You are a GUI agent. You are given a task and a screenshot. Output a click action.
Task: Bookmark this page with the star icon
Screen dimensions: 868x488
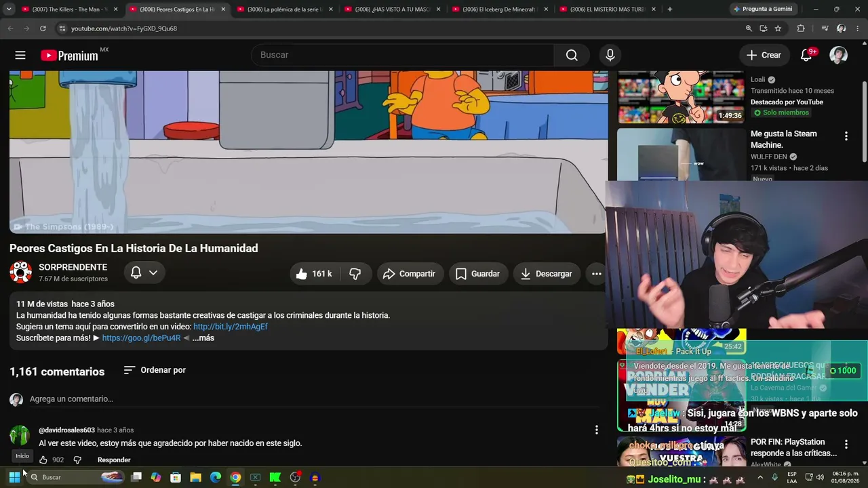778,28
